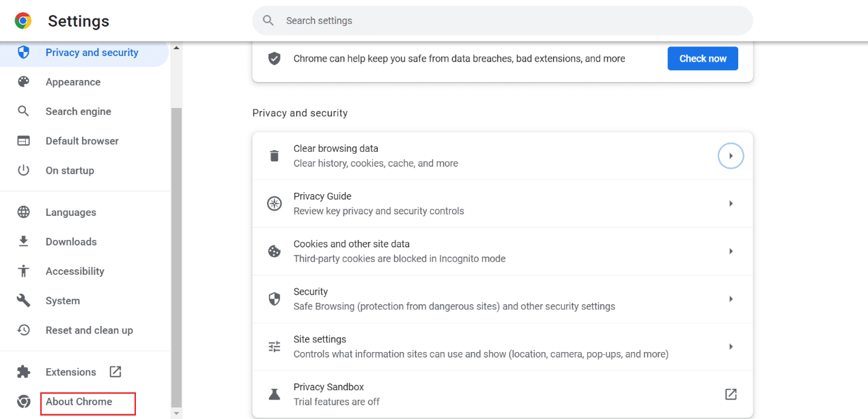
Task: Expand Privacy Guide using its arrow
Action: [x=731, y=204]
